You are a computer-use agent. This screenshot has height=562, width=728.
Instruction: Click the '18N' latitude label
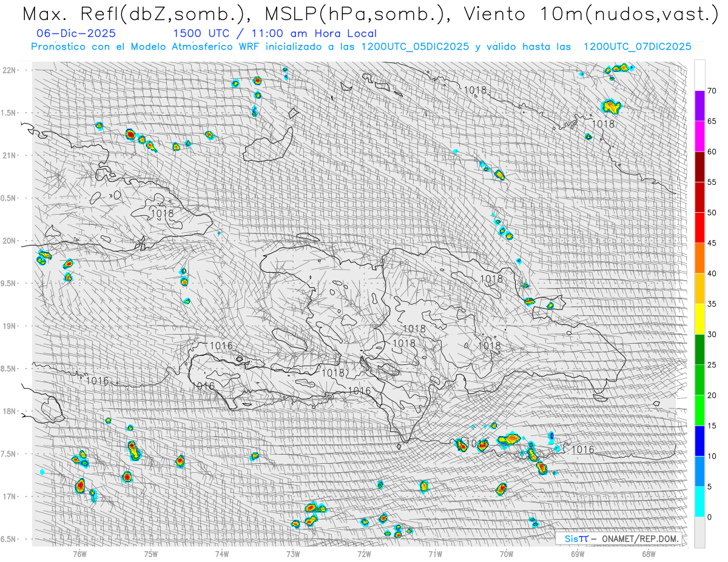point(10,411)
